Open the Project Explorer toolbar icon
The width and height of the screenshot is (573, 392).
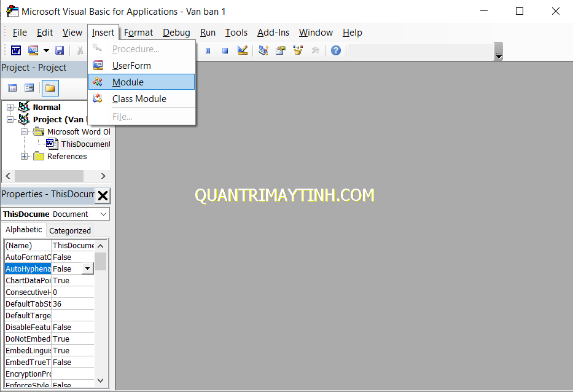coord(263,50)
